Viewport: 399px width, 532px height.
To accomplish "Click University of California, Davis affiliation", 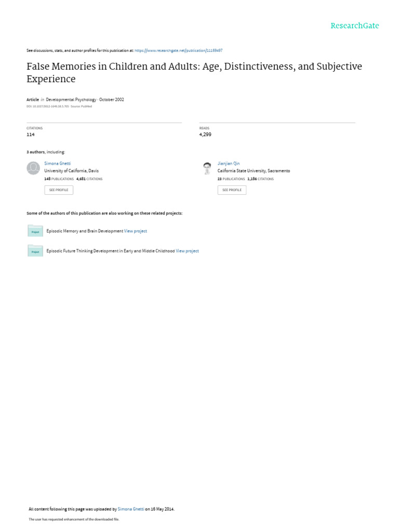I will pyautogui.click(x=71, y=171).
